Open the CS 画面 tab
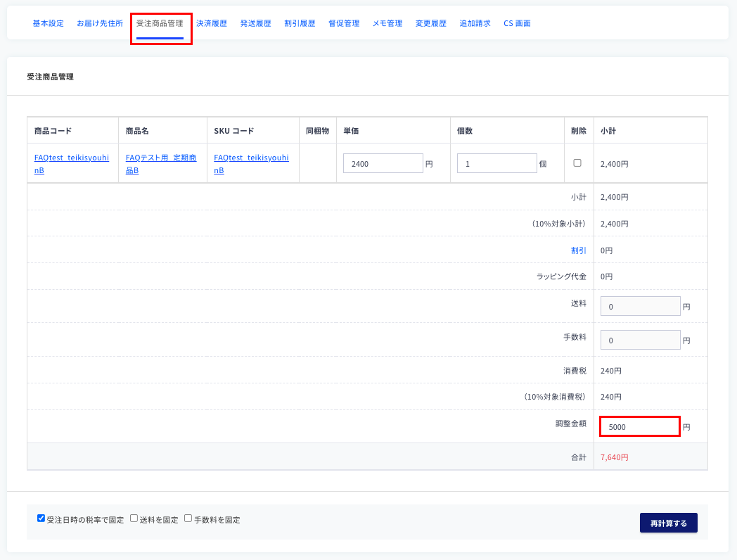The height and width of the screenshot is (560, 737). 517,23
